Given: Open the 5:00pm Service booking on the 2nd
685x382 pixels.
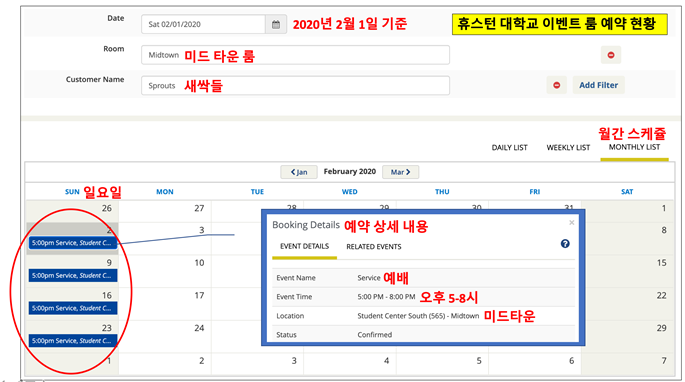Looking at the screenshot, I should tap(73, 243).
